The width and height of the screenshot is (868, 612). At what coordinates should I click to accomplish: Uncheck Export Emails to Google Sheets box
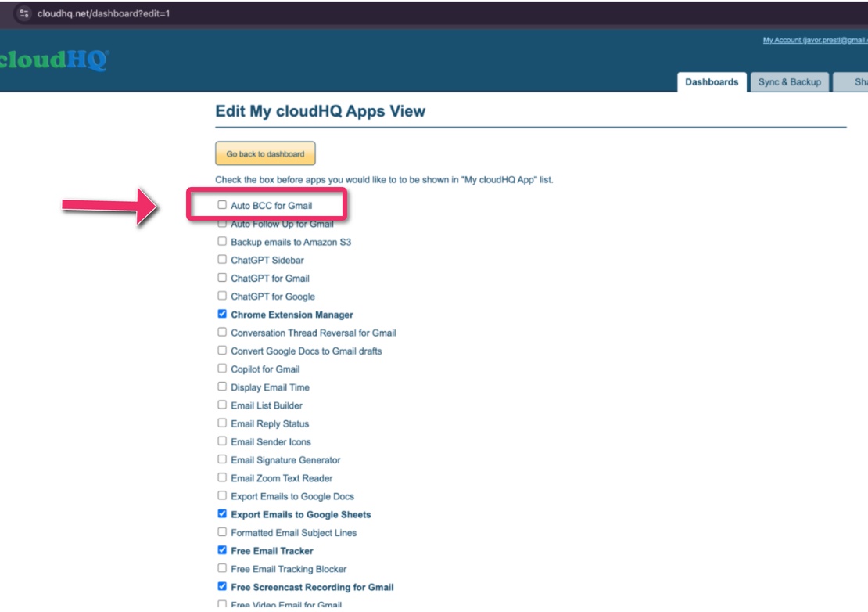point(222,514)
